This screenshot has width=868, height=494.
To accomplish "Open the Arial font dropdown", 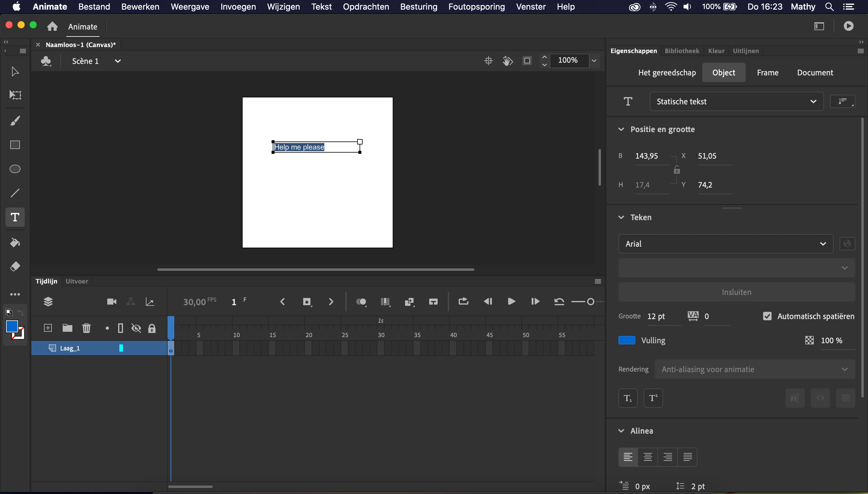I will click(726, 244).
